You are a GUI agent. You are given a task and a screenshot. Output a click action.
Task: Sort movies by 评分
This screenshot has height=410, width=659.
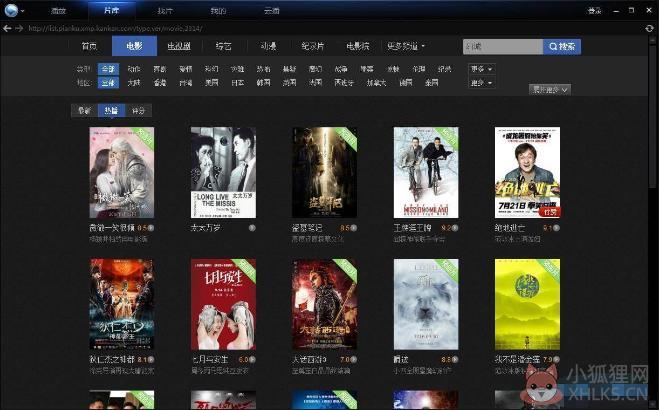coord(138,110)
